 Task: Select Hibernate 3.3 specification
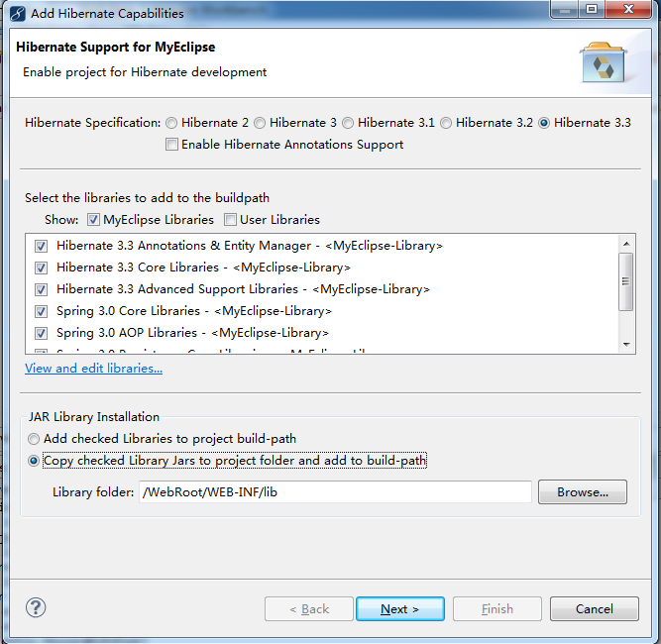point(544,123)
